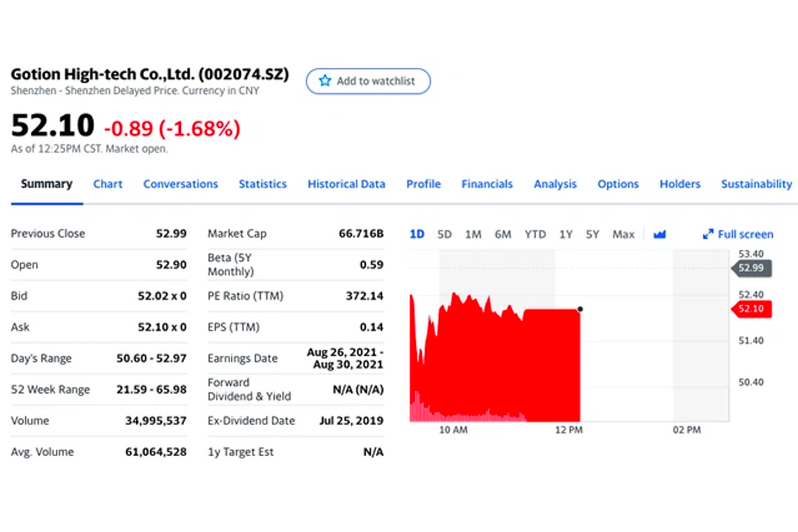Click the Beta (5Y Monthly) label
The height and width of the screenshot is (532, 798).
pyautogui.click(x=231, y=265)
